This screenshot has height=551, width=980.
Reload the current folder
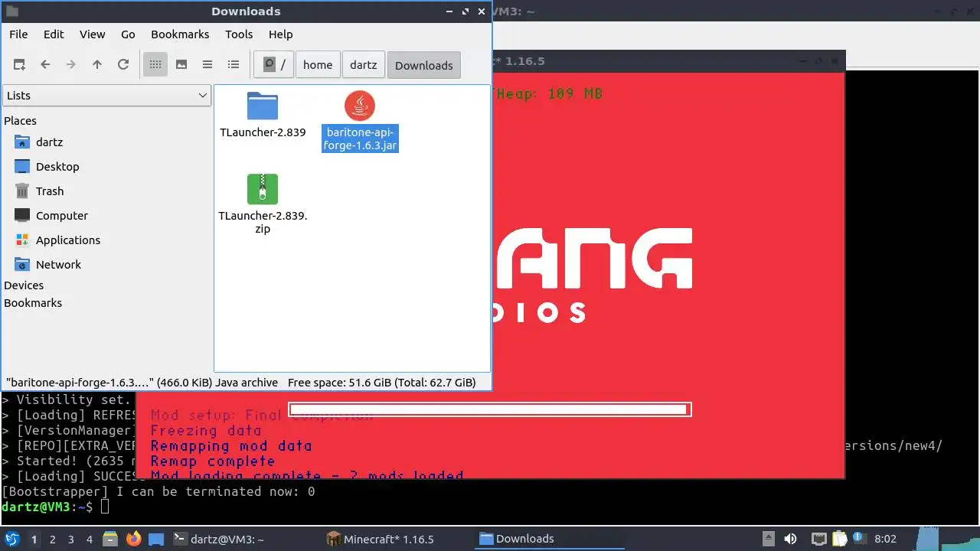(x=123, y=65)
